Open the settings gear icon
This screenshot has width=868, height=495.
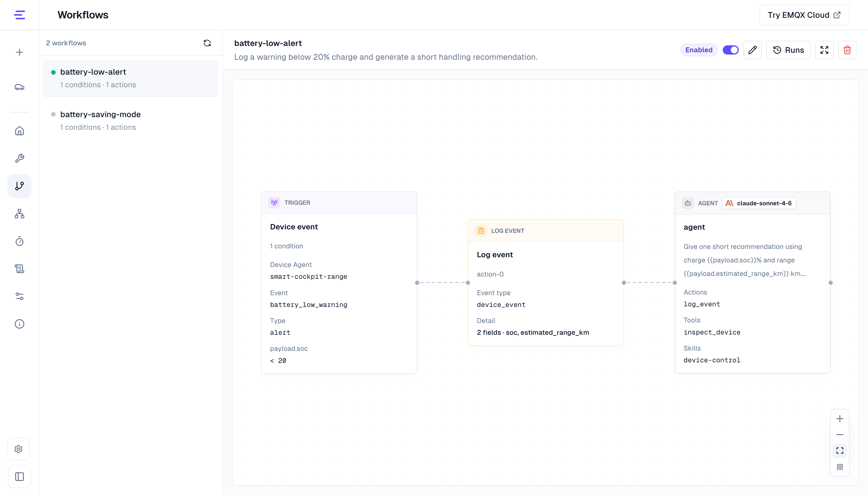tap(19, 449)
